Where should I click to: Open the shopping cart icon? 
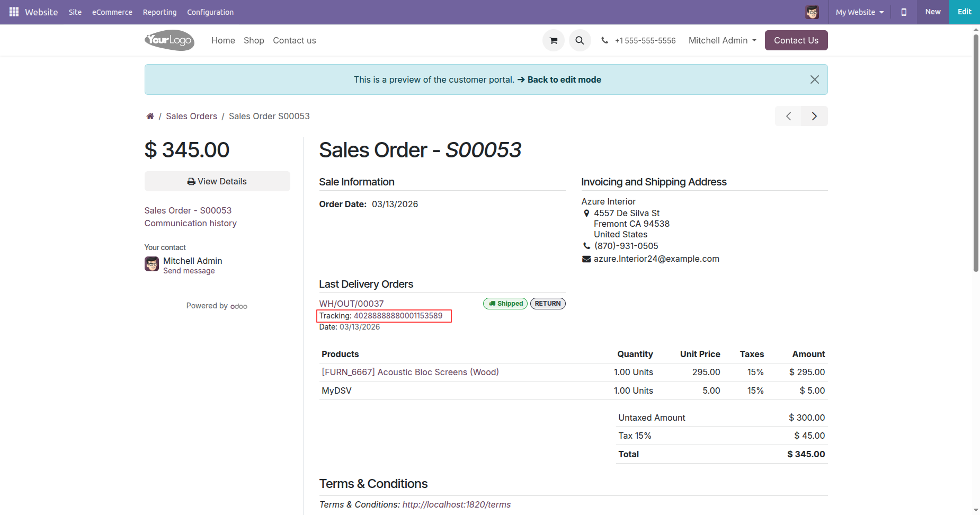point(553,40)
